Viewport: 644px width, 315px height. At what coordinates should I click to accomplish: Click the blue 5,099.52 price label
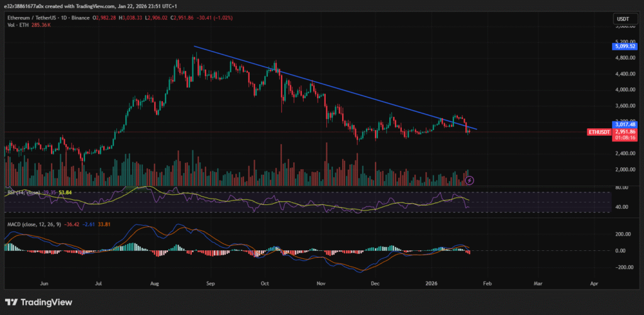tap(623, 46)
